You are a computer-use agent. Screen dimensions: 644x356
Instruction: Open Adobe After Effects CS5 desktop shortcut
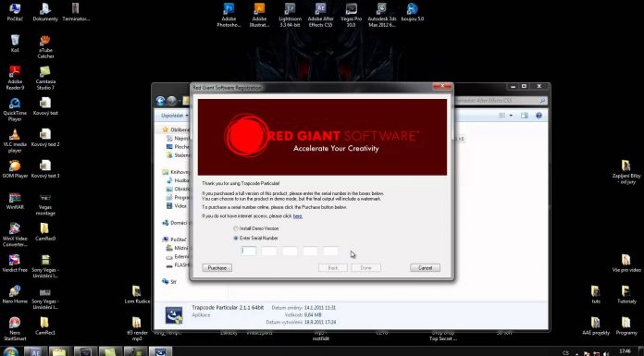[x=320, y=15]
